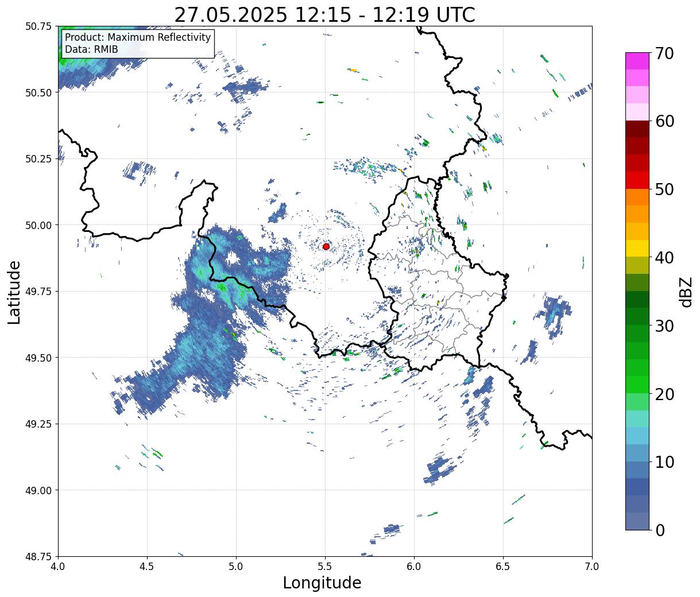Image resolution: width=700 pixels, height=597 pixels.
Task: Click latitude tick label "49.50"
Action: coord(38,358)
